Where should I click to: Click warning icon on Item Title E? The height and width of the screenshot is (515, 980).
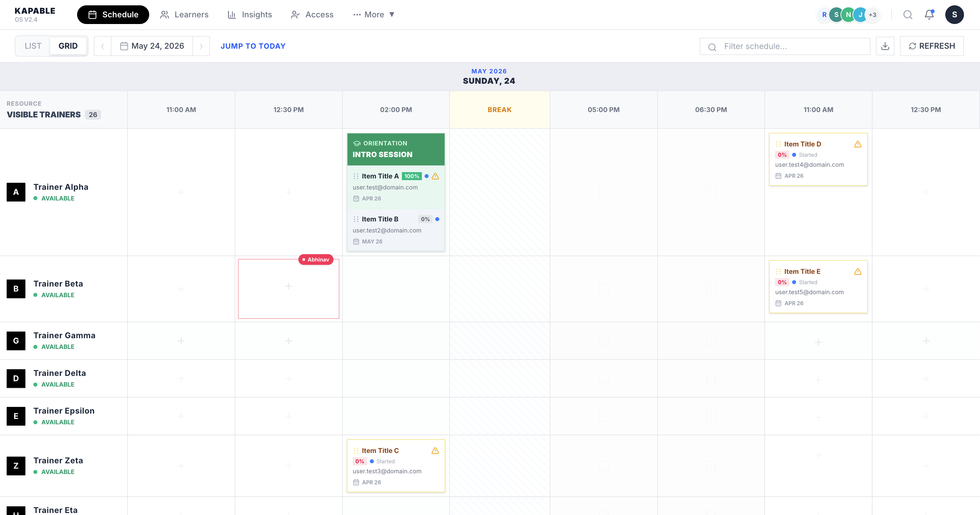[857, 272]
